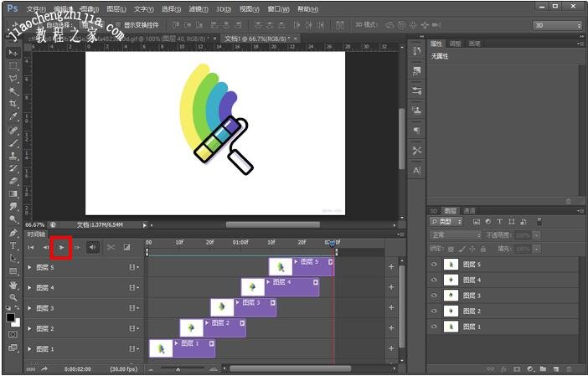Click the foreground color swatch
Viewport: 588px width, 376px height.
point(11,317)
